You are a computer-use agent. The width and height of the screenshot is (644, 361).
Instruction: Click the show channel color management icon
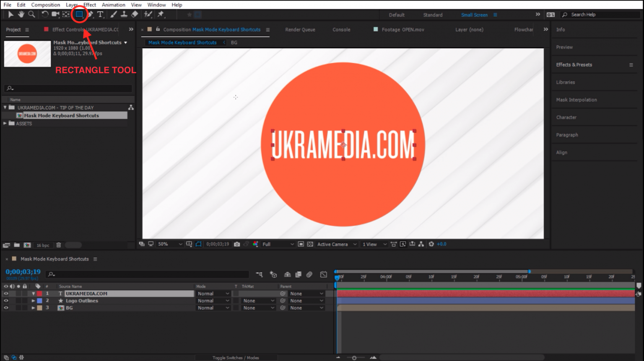(x=256, y=244)
